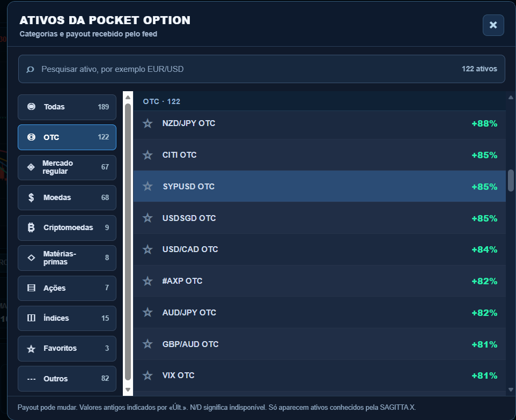Click the dollar sign Moedas icon
This screenshot has width=516, height=420.
[x=31, y=197]
